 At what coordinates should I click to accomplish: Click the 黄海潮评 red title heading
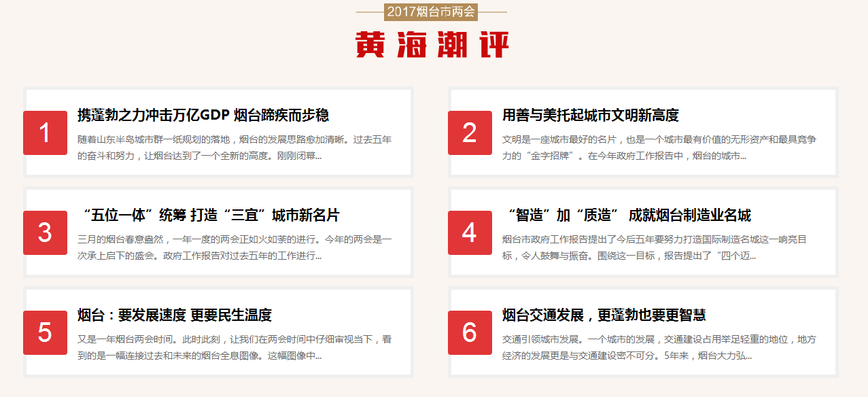tap(432, 45)
